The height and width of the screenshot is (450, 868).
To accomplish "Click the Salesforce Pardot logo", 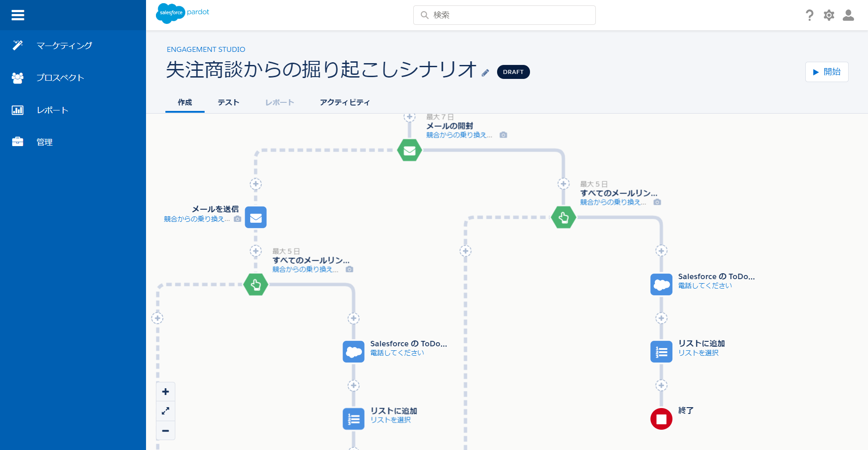I will coord(183,13).
